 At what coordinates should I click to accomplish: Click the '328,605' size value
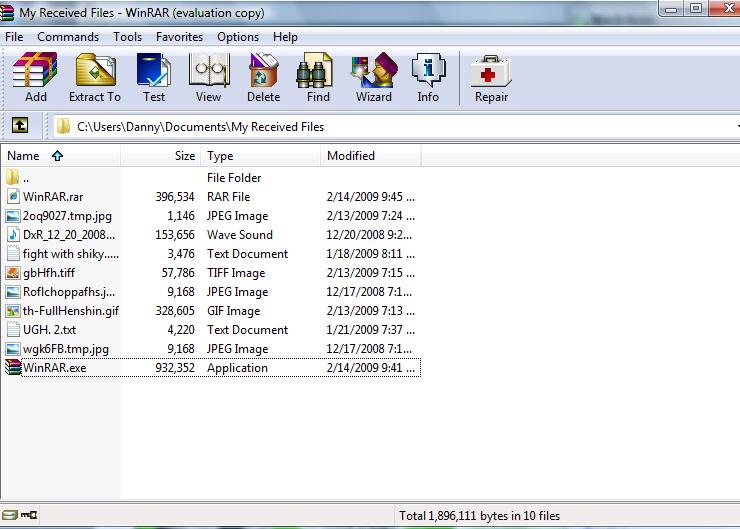click(175, 311)
